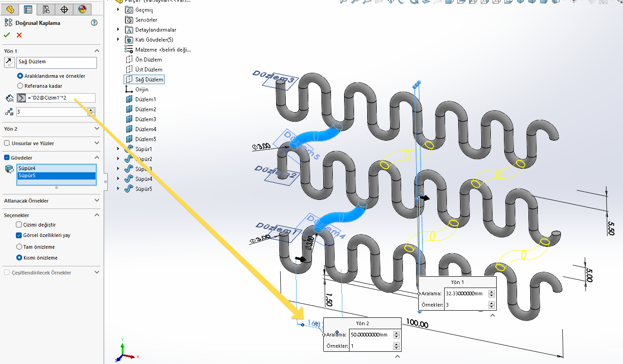Open the DimXpertManager crosshair tab

[64, 9]
